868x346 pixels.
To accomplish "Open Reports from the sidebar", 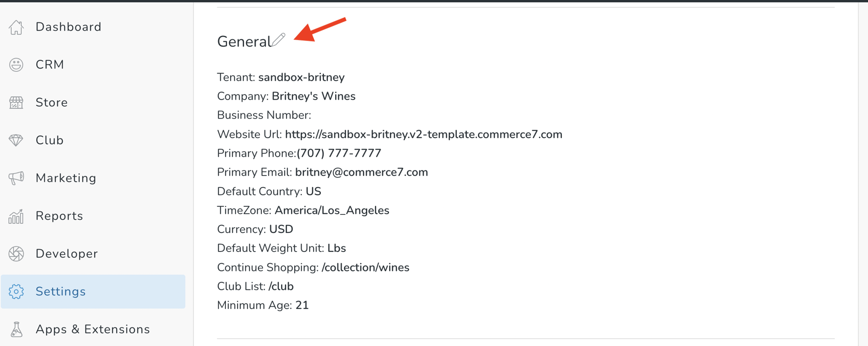I will (59, 216).
